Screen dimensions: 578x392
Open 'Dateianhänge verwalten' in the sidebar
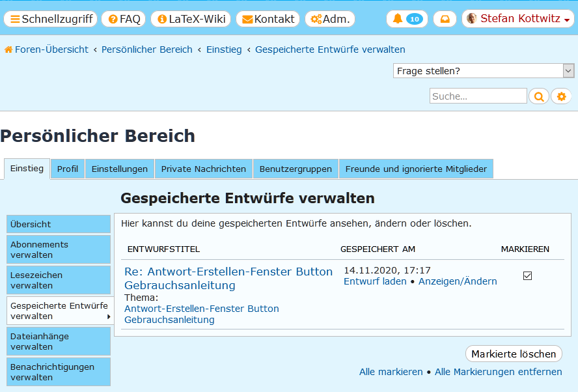(x=59, y=341)
